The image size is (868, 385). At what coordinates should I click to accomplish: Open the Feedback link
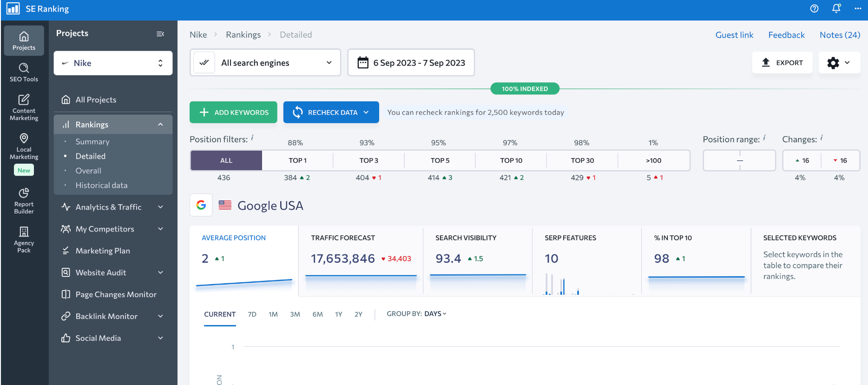point(786,35)
